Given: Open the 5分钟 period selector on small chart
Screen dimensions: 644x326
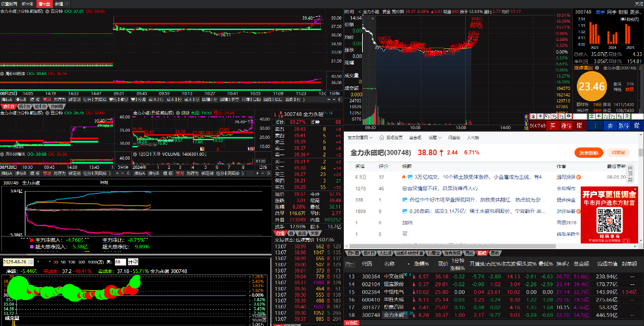Looking at the screenshot, I should (x=123, y=167).
